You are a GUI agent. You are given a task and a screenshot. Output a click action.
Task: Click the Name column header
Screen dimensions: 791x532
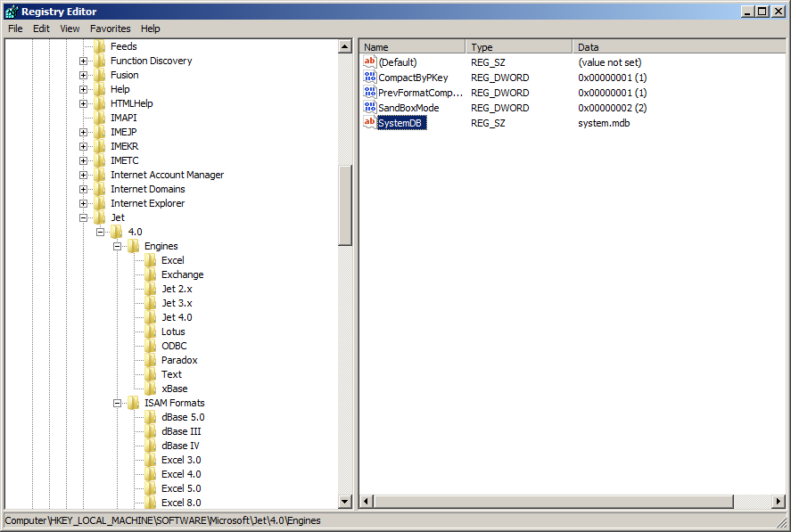tap(410, 46)
